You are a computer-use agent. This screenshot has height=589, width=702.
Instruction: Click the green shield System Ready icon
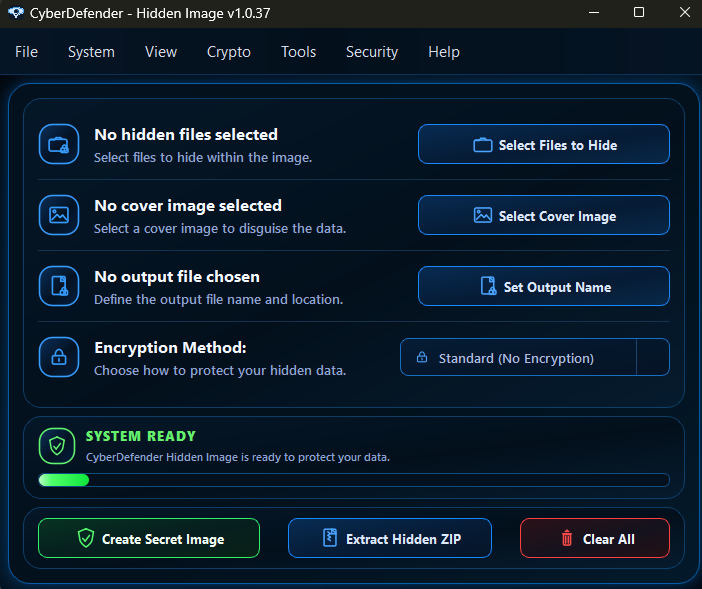(x=57, y=446)
